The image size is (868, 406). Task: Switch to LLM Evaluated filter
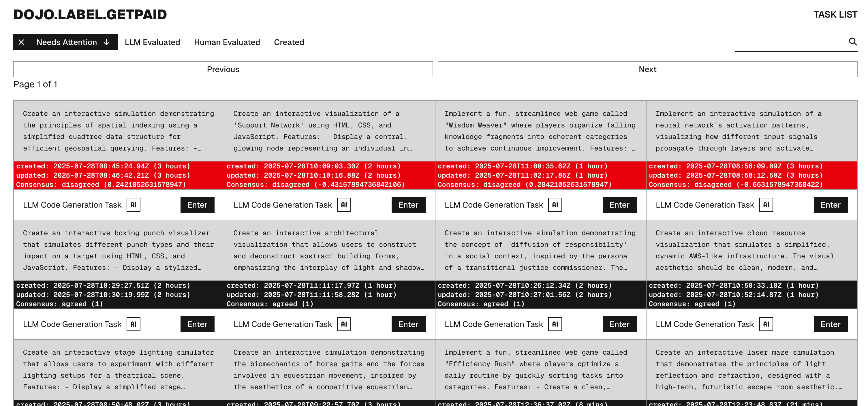[152, 42]
